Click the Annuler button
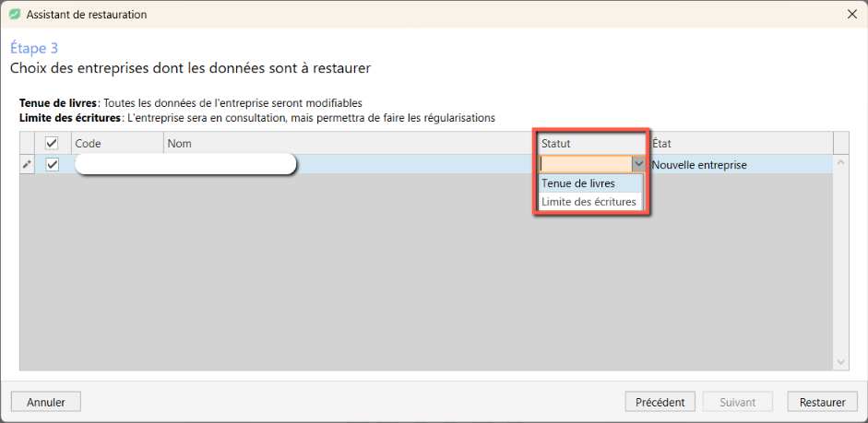The image size is (868, 423). [x=46, y=402]
